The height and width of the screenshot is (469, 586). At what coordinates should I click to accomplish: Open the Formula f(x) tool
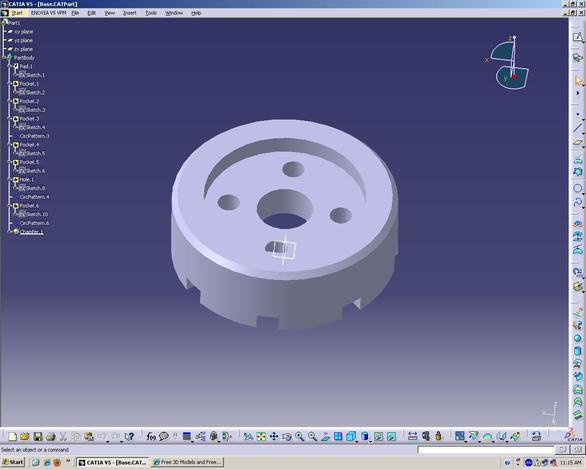click(x=151, y=436)
